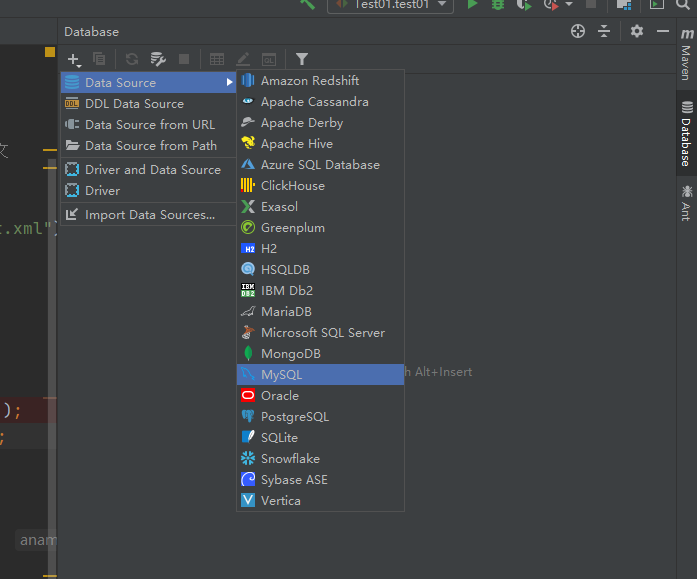This screenshot has width=697, height=579.
Task: Click the Build hammer icon
Action: coord(307,4)
